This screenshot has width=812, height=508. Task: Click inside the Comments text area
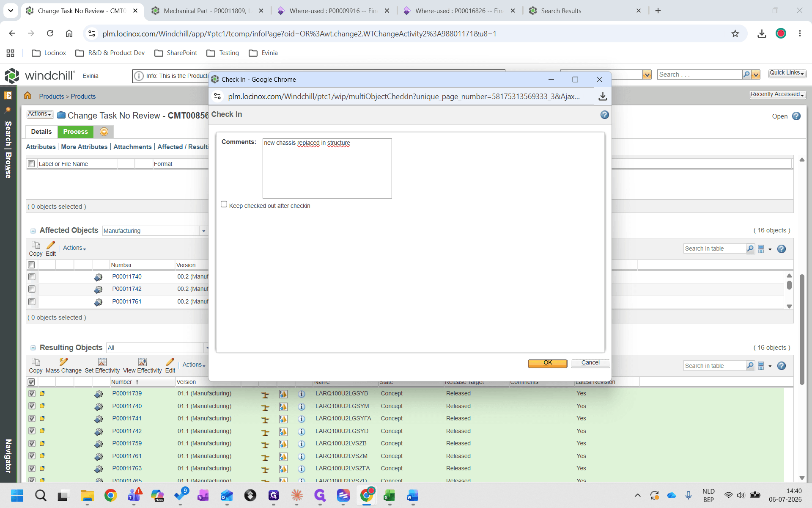click(x=327, y=168)
